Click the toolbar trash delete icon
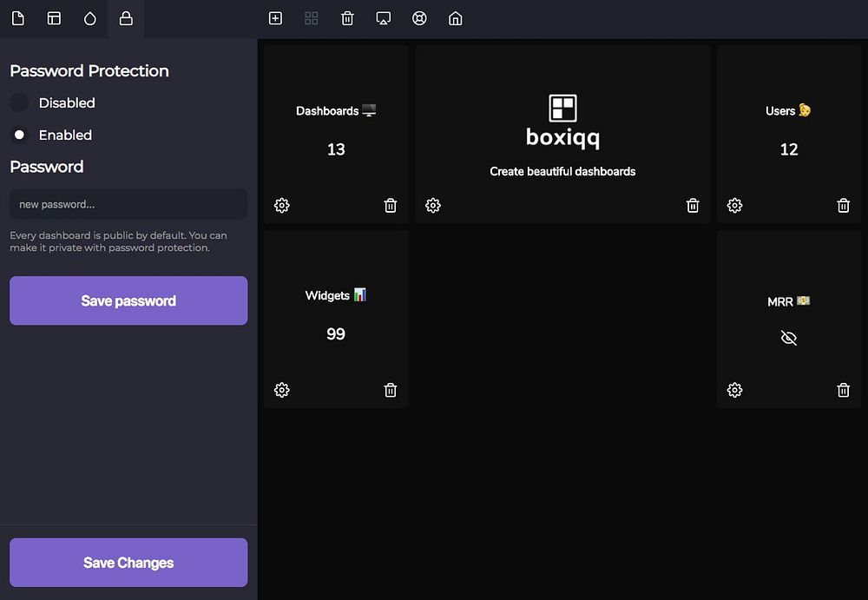868x600 pixels. (347, 18)
